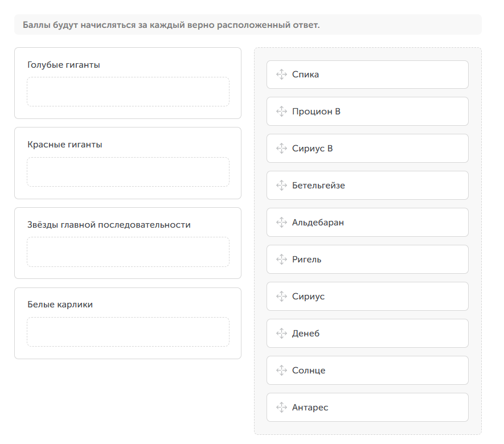Click the empty Белые карлики drop zone
This screenshot has width=504, height=444.
click(128, 332)
